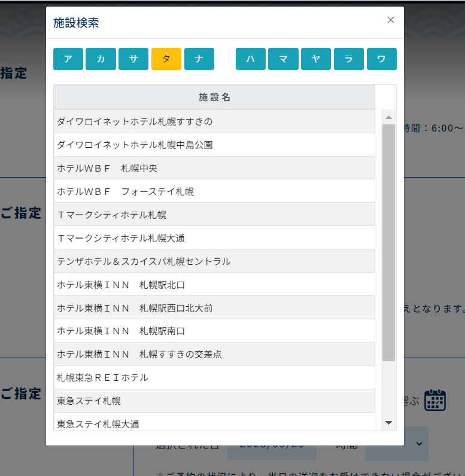Image resolution: width=465 pixels, height=476 pixels.
Task: Choose ホテル東横INN 札幌駅南口
Action: [214, 331]
